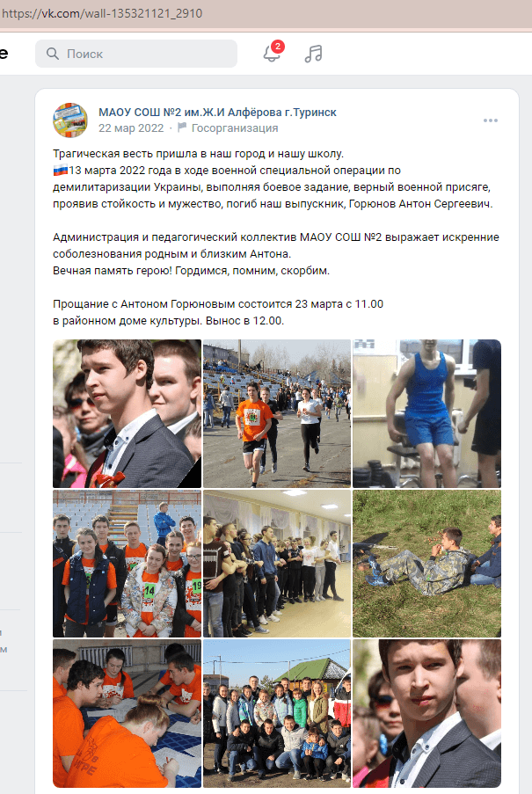
Task: Open photo of man in blue gym outfit
Action: [426, 413]
